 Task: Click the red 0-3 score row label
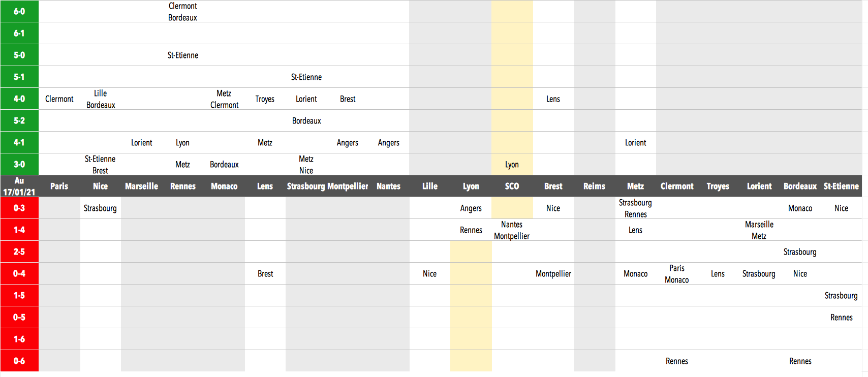tap(19, 208)
